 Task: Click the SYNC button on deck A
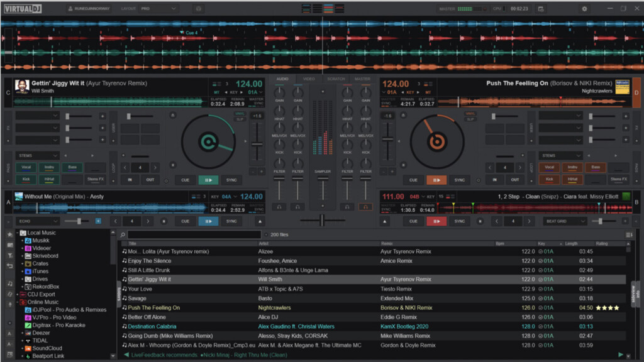pyautogui.click(x=231, y=221)
